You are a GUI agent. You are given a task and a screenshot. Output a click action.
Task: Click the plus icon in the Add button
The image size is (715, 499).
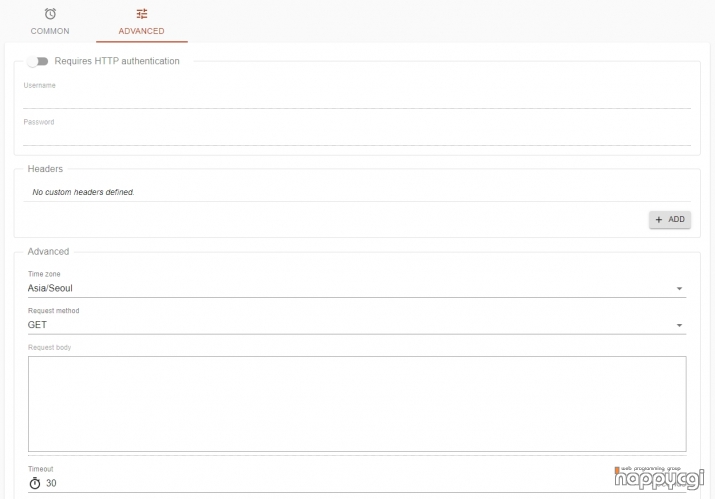(x=659, y=219)
